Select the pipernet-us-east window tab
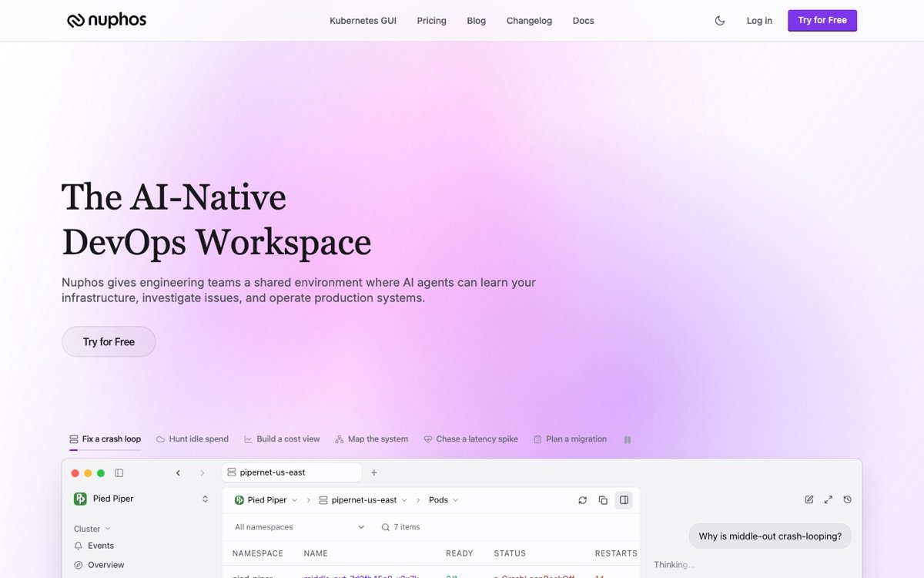The height and width of the screenshot is (578, 924). 292,472
